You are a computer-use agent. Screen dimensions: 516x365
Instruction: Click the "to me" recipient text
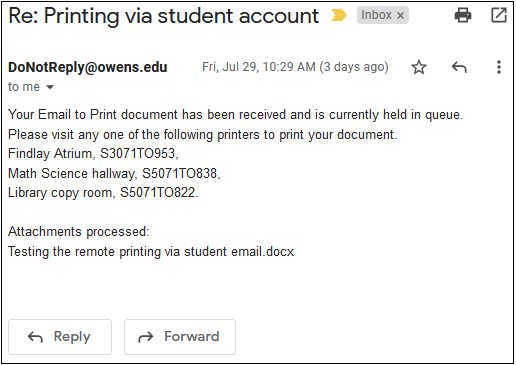(x=24, y=87)
